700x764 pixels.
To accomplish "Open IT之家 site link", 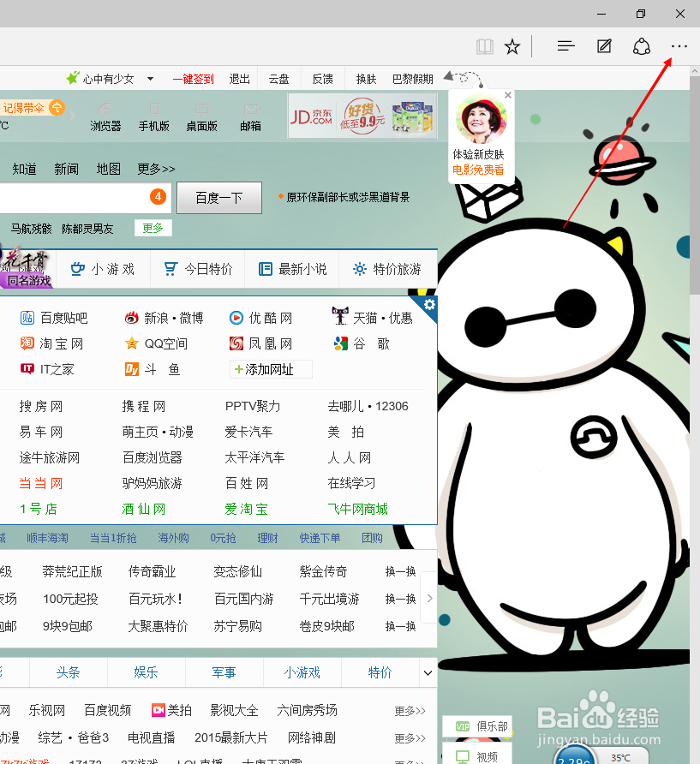I will [47, 369].
